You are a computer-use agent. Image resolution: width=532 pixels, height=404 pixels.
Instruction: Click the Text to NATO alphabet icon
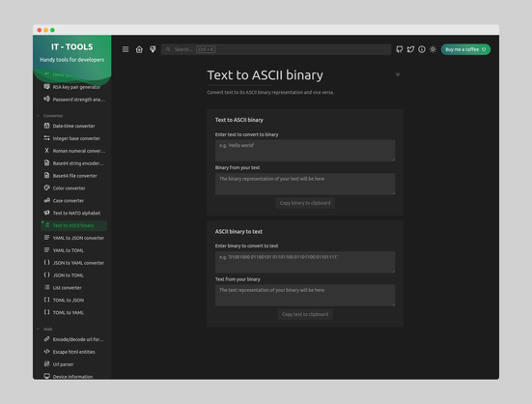(x=46, y=213)
